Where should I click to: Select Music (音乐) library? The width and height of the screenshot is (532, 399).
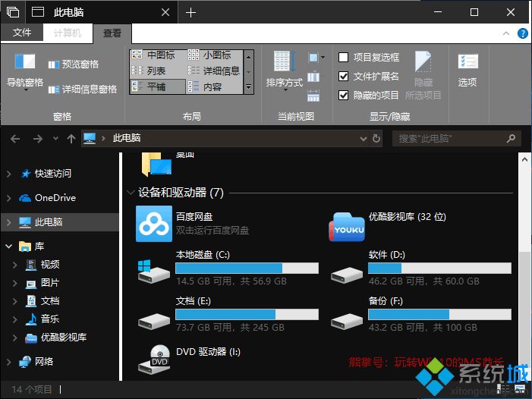pyautogui.click(x=42, y=319)
